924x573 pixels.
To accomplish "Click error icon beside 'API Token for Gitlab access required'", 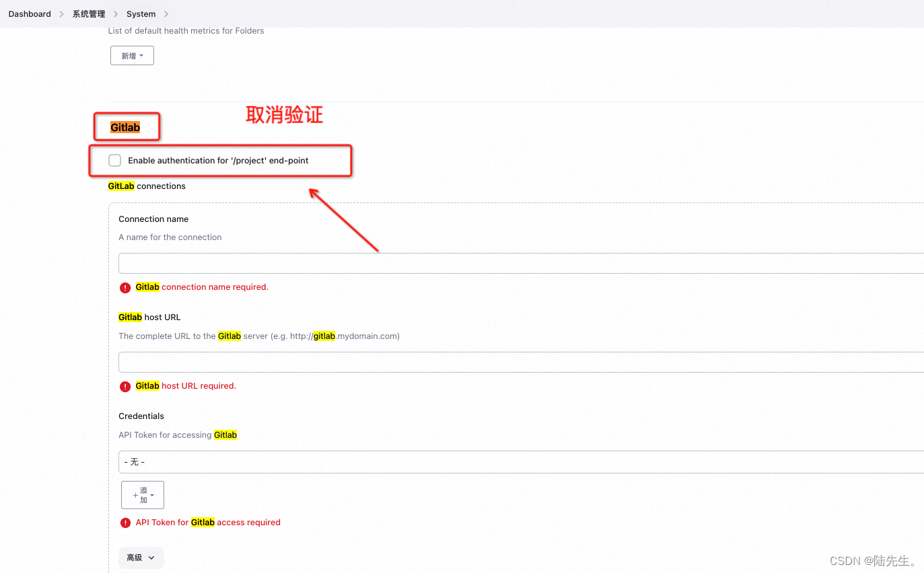I will tap(125, 523).
